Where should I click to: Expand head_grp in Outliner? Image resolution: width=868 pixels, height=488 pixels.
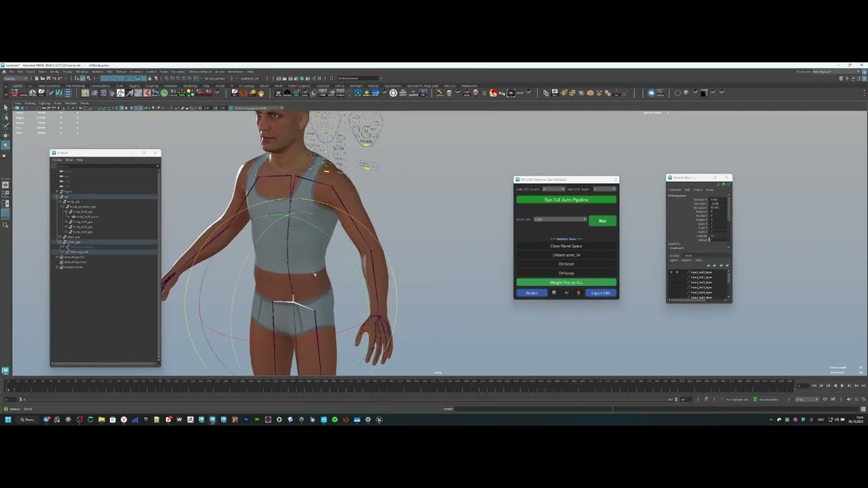click(60, 237)
